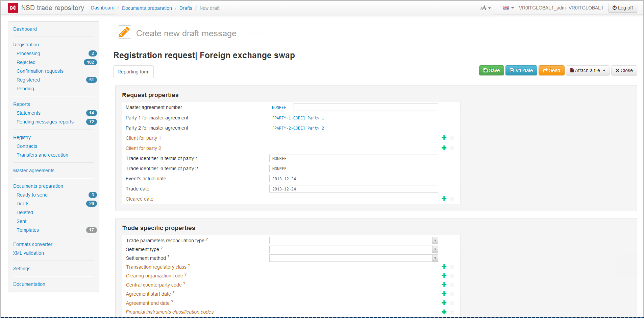Select the Reporting form tab
The height and width of the screenshot is (318, 644).
133,72
